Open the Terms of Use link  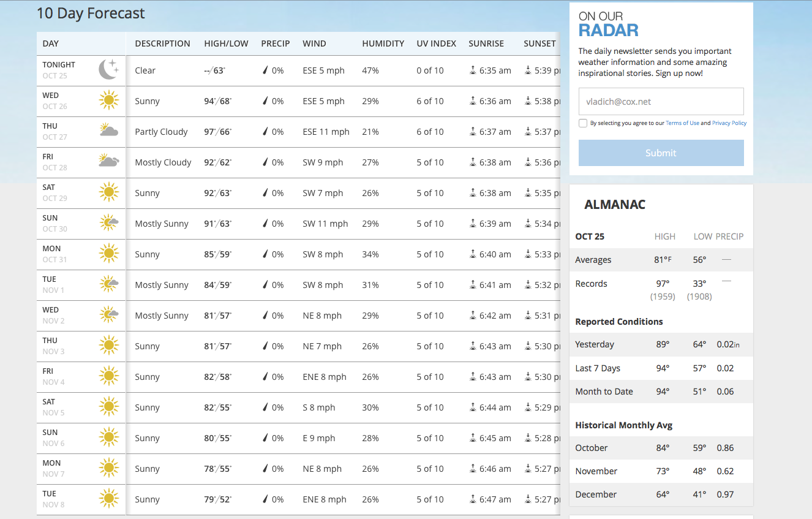point(682,123)
